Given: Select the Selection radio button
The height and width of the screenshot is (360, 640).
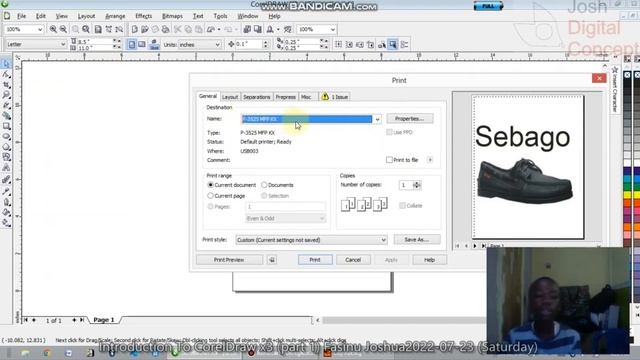Looking at the screenshot, I should [264, 196].
